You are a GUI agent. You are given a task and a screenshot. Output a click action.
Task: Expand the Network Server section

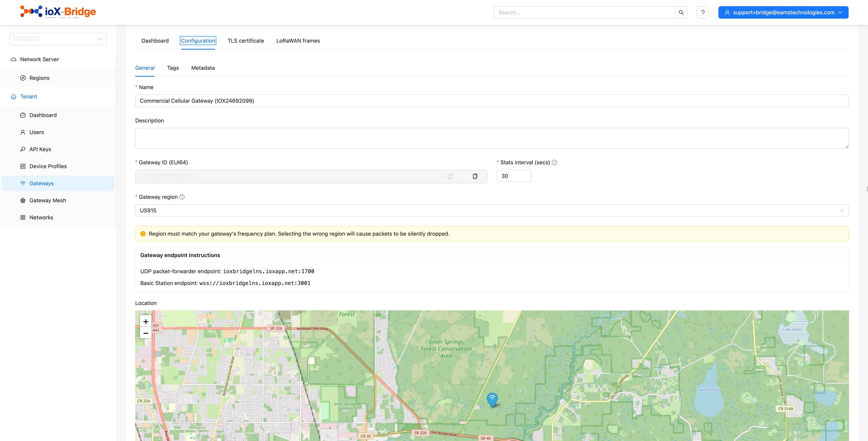tap(58, 59)
